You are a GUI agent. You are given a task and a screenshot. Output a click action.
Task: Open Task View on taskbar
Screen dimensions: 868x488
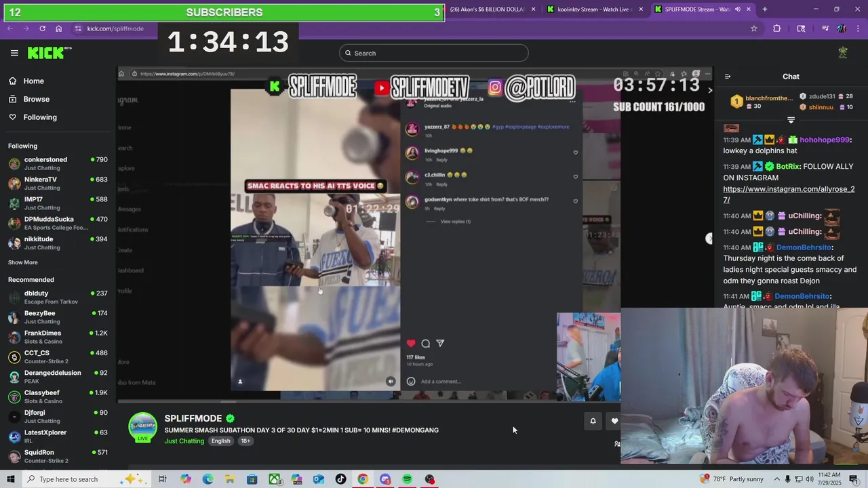pyautogui.click(x=163, y=479)
